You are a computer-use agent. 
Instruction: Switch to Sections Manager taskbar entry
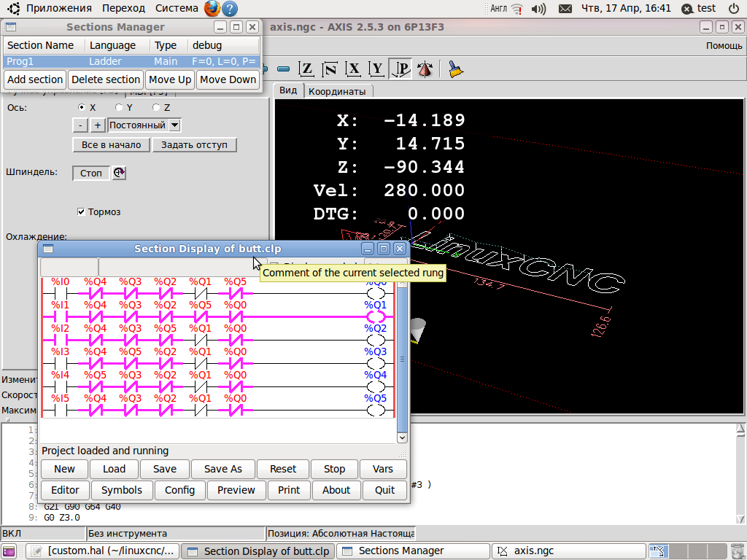coord(413,551)
